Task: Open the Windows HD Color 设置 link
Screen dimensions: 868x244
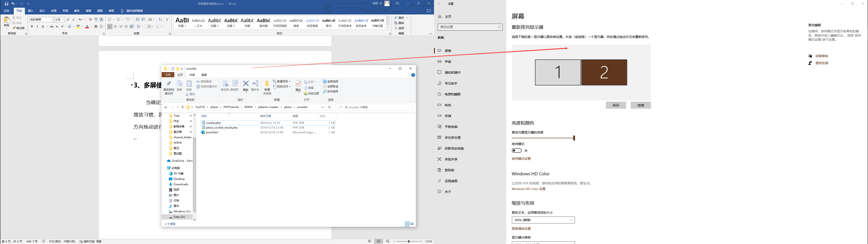Action: [528, 189]
